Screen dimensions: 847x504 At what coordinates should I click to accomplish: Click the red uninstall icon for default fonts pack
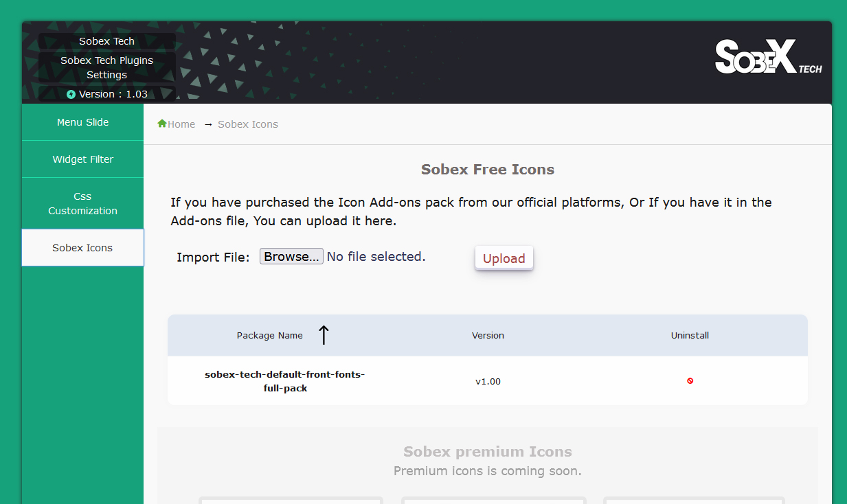[690, 380]
